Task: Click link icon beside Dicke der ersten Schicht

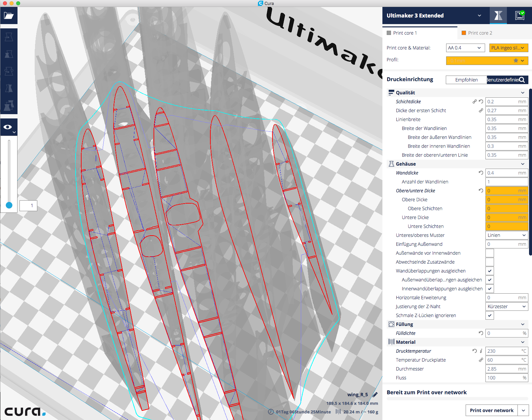Action: (x=481, y=111)
